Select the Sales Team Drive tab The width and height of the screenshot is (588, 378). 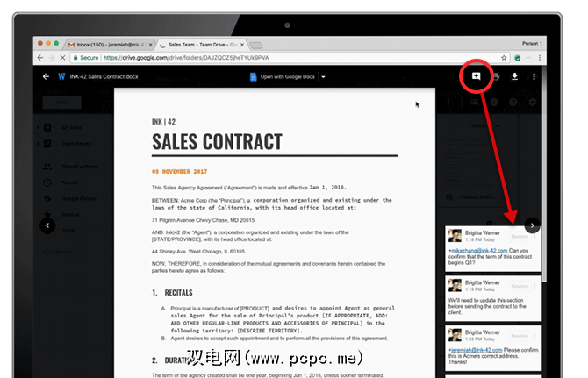[203, 45]
